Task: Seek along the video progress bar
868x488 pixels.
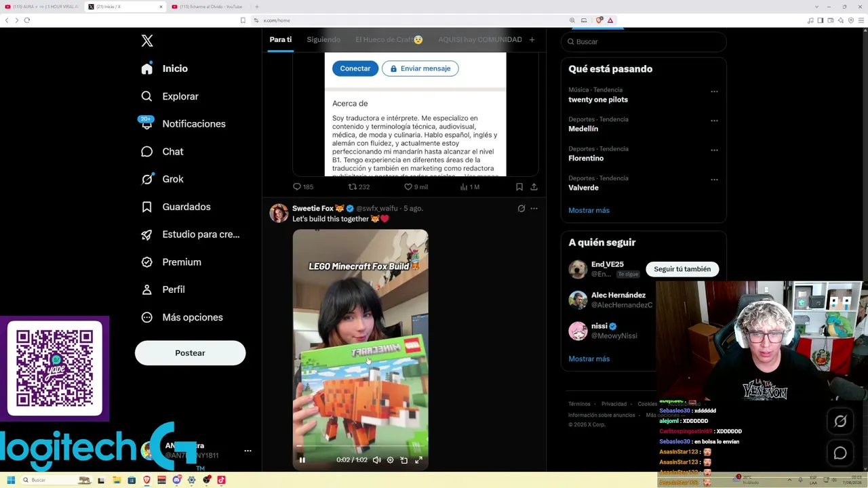Action: pyautogui.click(x=360, y=446)
